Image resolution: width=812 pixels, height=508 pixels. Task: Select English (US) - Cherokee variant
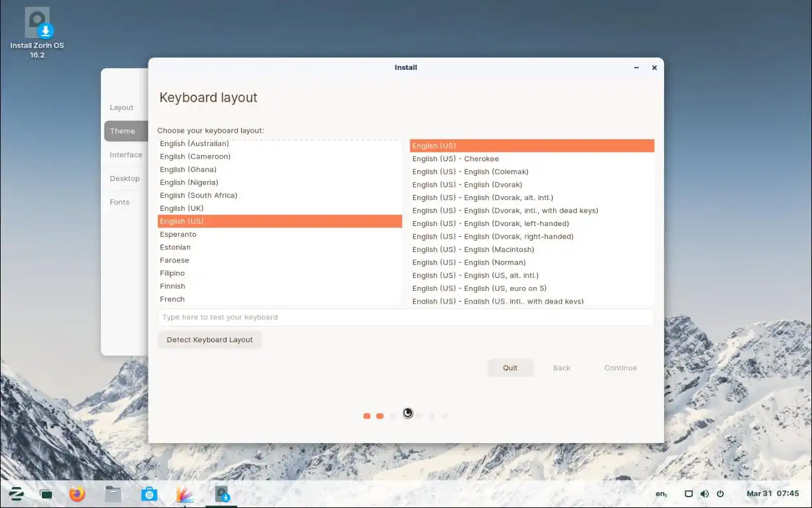[x=532, y=159]
